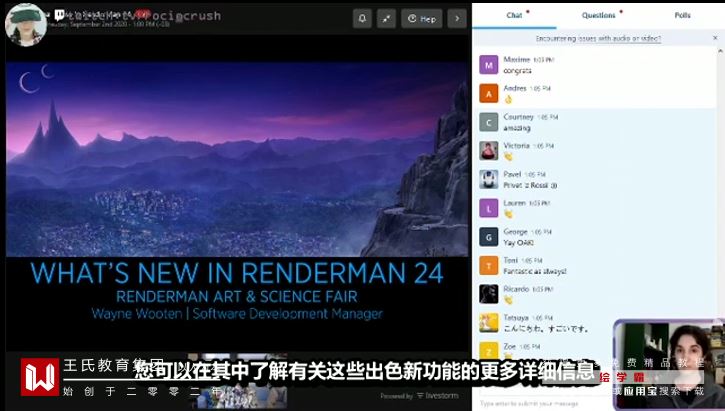Click the Livestorm powered-by logo
This screenshot has width=725, height=411.
437,396
